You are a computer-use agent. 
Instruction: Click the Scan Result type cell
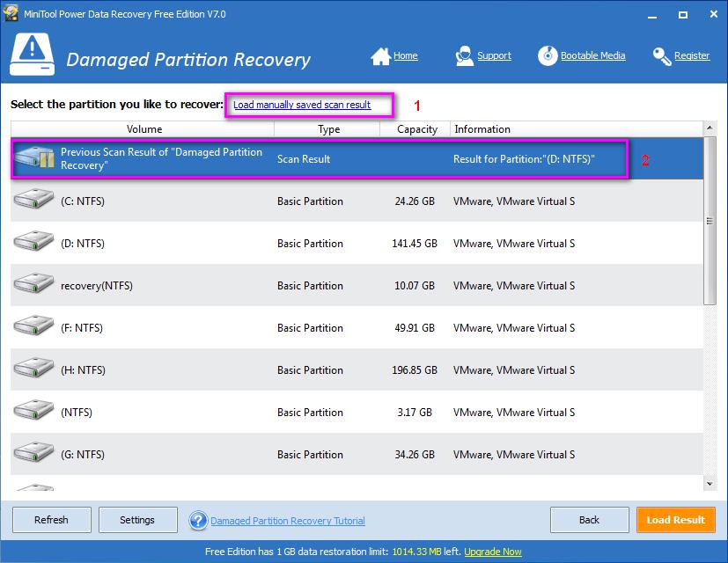(x=304, y=158)
